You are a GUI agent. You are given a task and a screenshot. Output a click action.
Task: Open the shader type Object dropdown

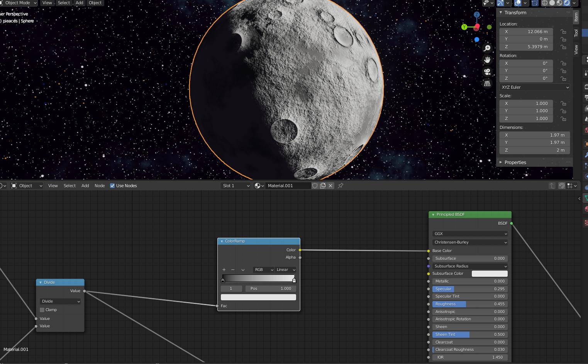point(27,186)
